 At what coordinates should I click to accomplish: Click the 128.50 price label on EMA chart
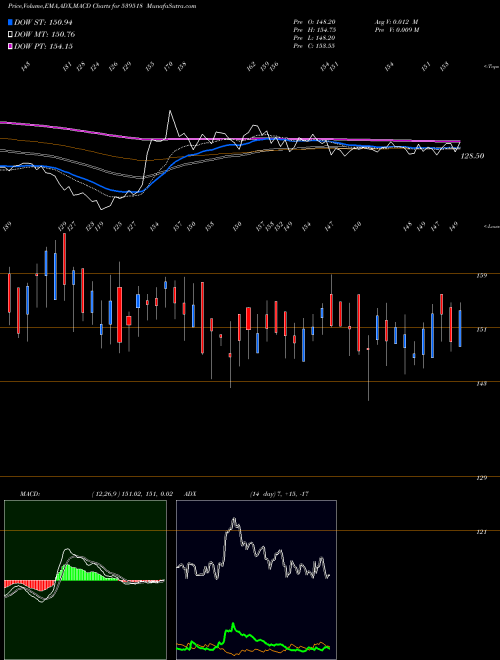(472, 156)
